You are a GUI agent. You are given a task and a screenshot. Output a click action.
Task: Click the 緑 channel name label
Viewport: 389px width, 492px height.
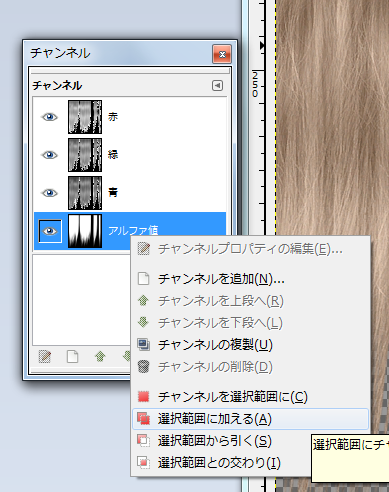[113, 155]
